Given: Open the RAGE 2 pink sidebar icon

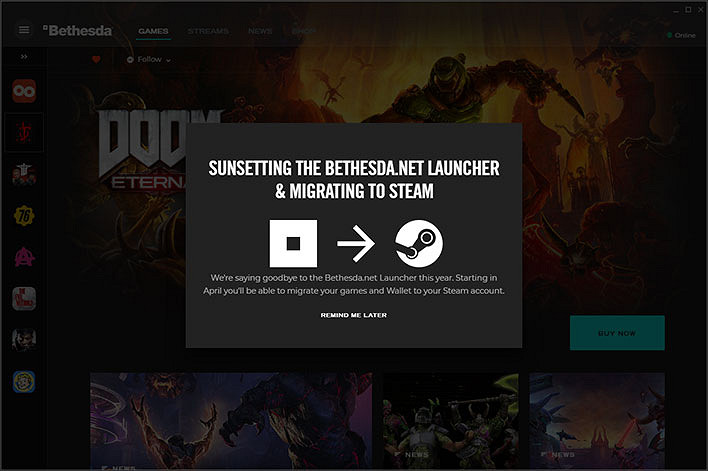Looking at the screenshot, I should [24, 257].
